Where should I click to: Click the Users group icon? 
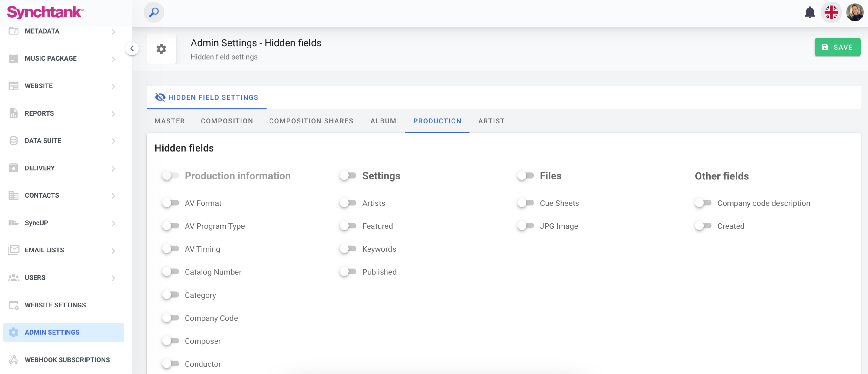click(14, 277)
